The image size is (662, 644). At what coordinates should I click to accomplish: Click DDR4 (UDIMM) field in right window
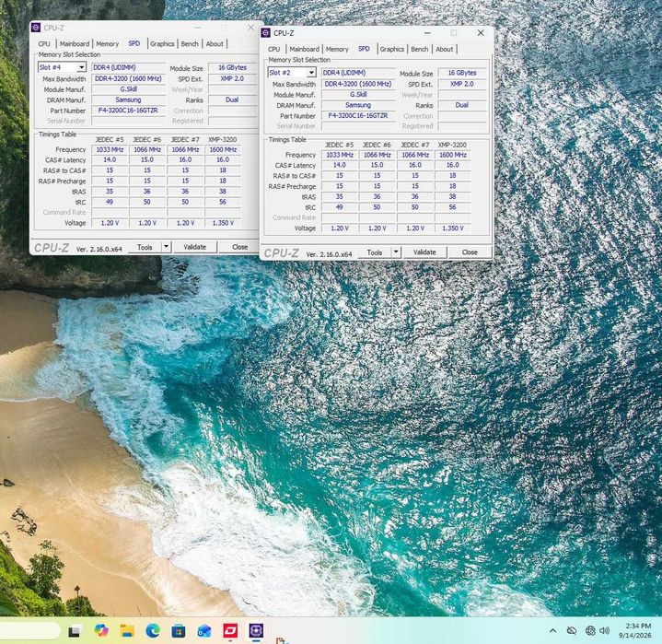pyautogui.click(x=358, y=73)
